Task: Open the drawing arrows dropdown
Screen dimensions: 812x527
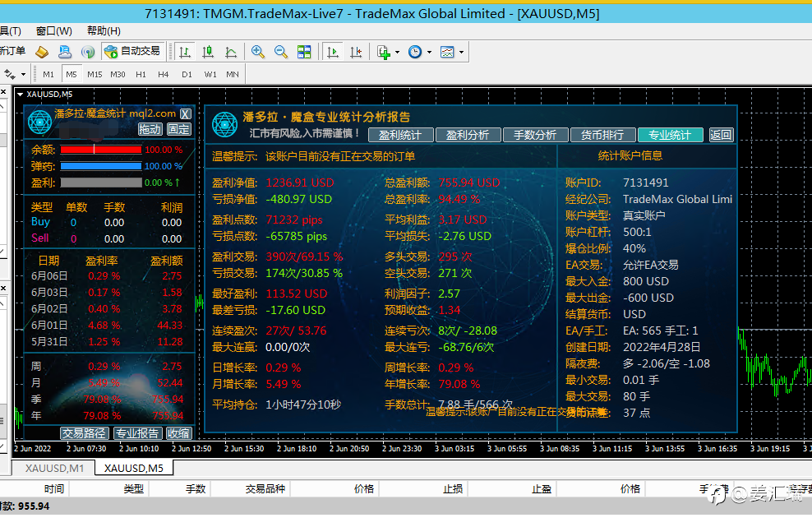Action: click(x=23, y=75)
